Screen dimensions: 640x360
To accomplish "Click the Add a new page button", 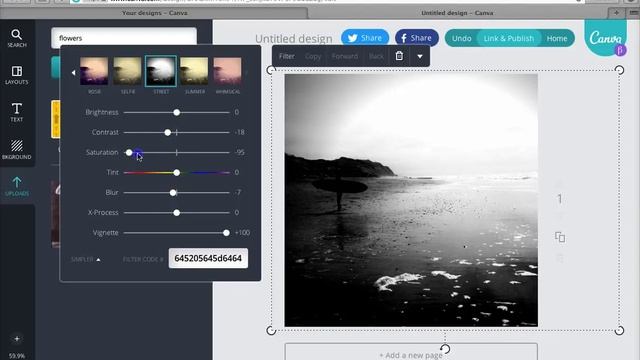I will (411, 354).
